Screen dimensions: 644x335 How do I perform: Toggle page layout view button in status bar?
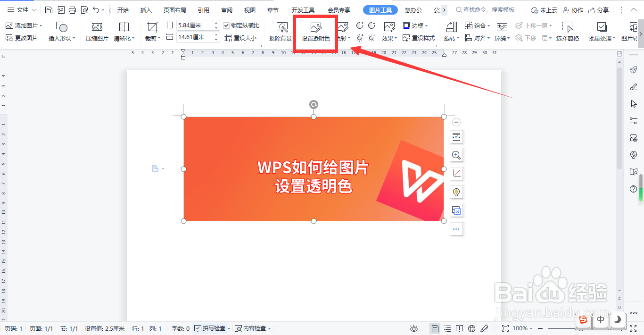coord(435,328)
